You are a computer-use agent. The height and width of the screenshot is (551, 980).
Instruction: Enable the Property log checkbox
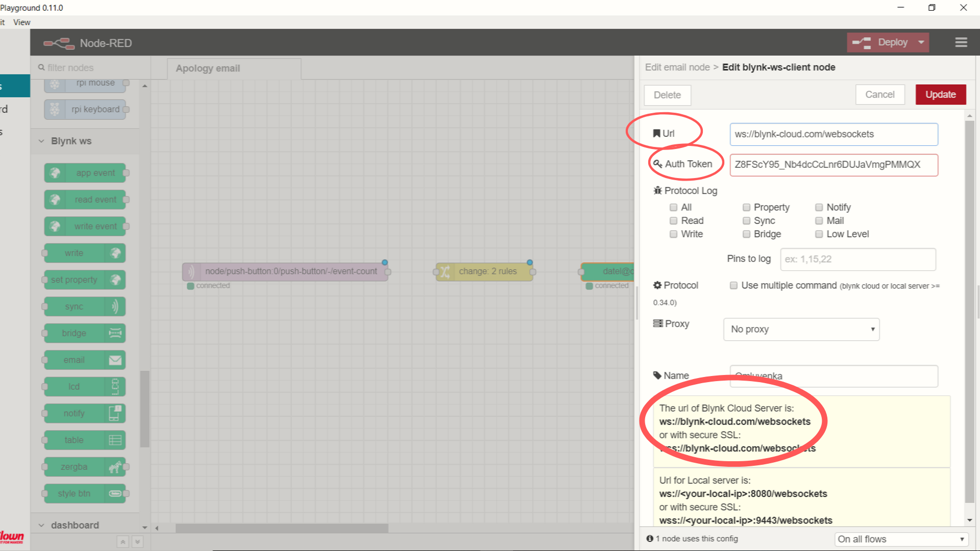click(746, 207)
